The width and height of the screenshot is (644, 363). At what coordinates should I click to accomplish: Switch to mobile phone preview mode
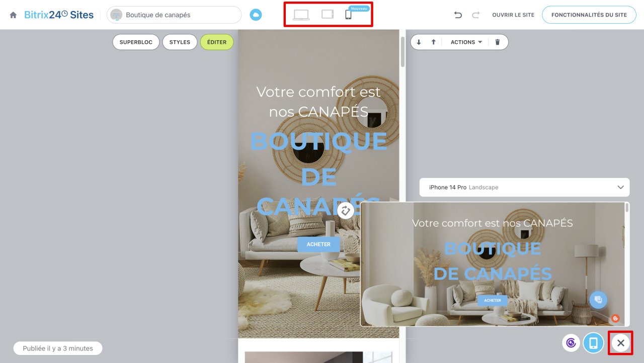(x=348, y=15)
